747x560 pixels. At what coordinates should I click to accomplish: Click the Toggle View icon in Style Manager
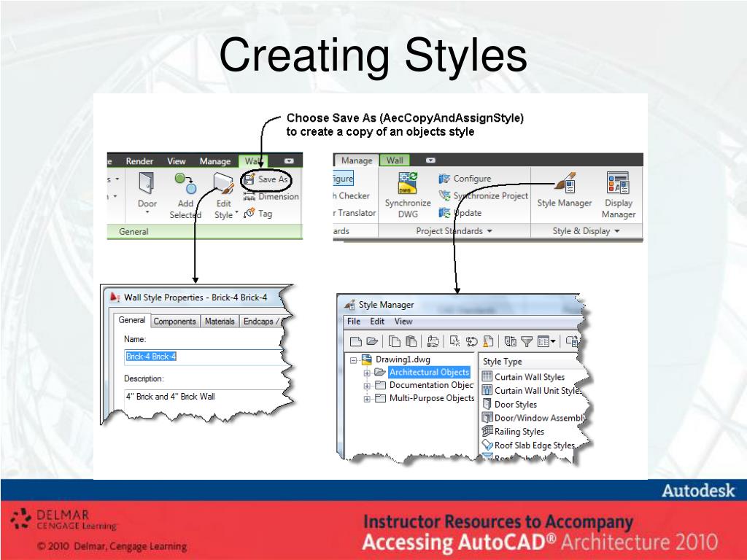click(510, 341)
